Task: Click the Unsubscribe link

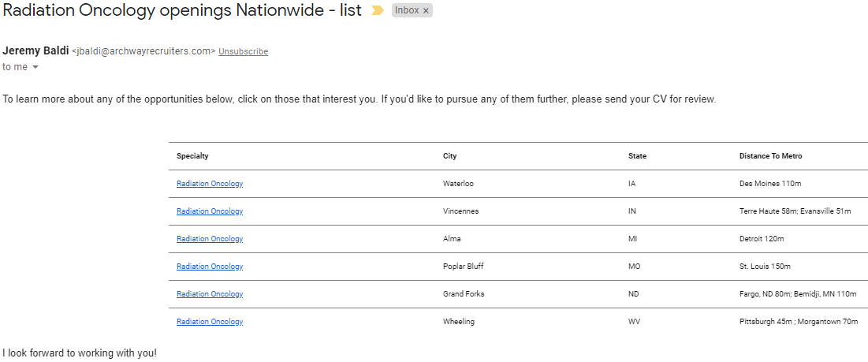Action: pyautogui.click(x=243, y=51)
